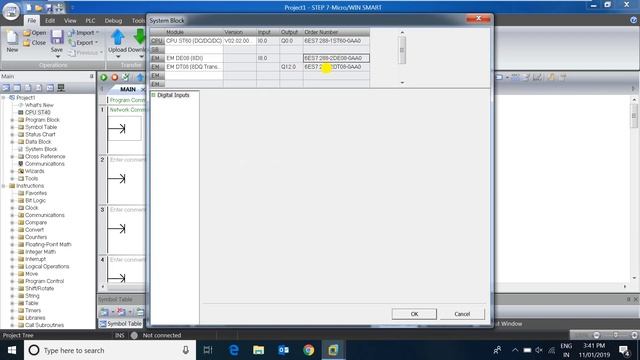Select the System Block project tree item
This screenshot has height=360, width=640.
41,149
